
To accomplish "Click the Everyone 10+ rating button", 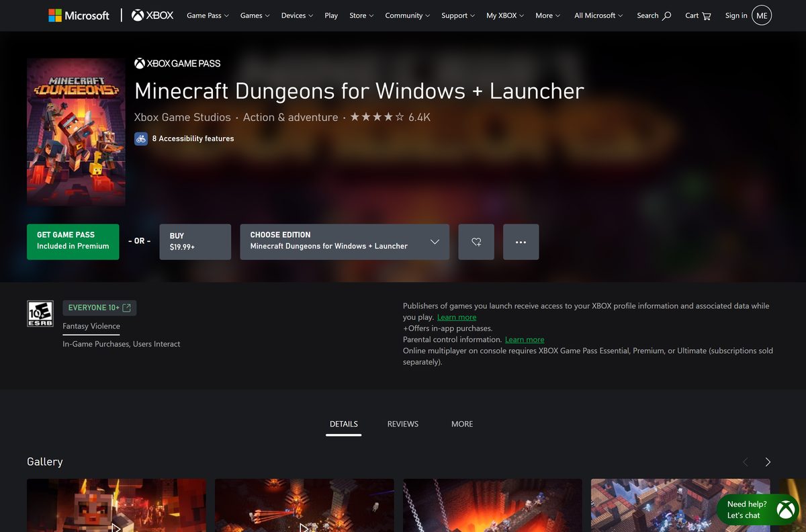I will [x=99, y=308].
